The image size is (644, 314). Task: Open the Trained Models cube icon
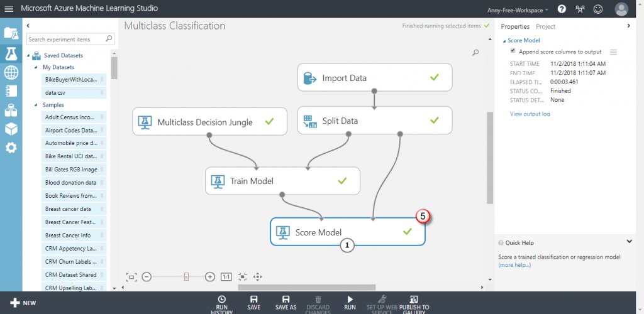(11, 129)
